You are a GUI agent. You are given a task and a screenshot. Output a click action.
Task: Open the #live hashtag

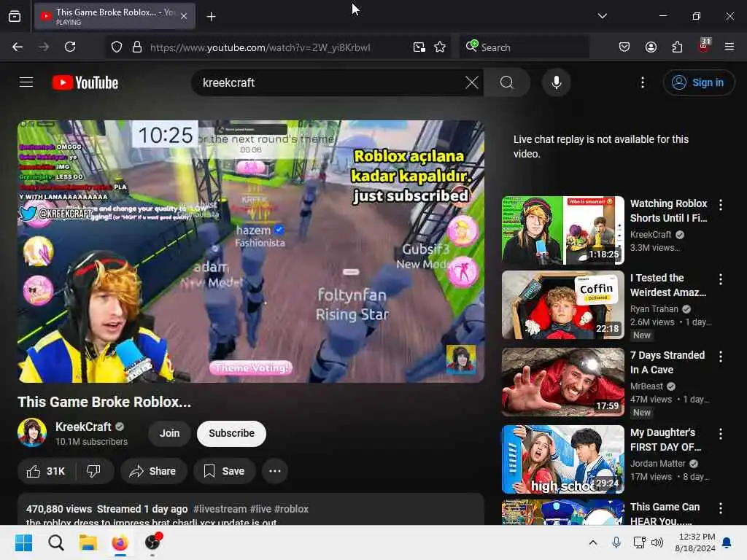tap(260, 509)
